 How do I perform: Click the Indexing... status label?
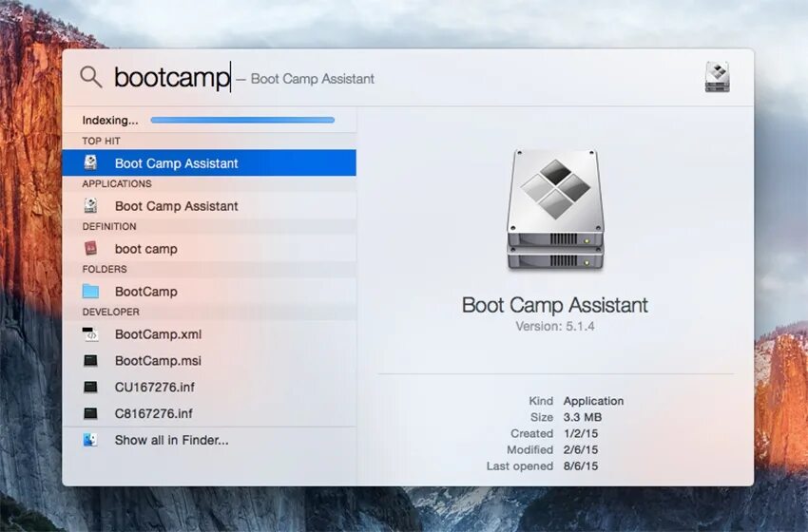coord(109,120)
